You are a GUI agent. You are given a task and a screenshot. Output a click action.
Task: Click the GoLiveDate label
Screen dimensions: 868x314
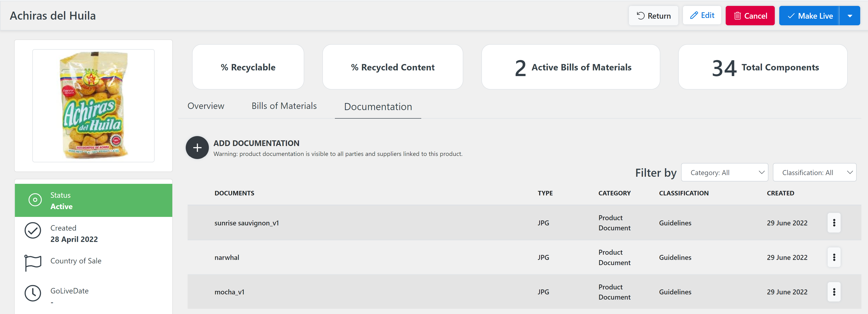click(69, 291)
